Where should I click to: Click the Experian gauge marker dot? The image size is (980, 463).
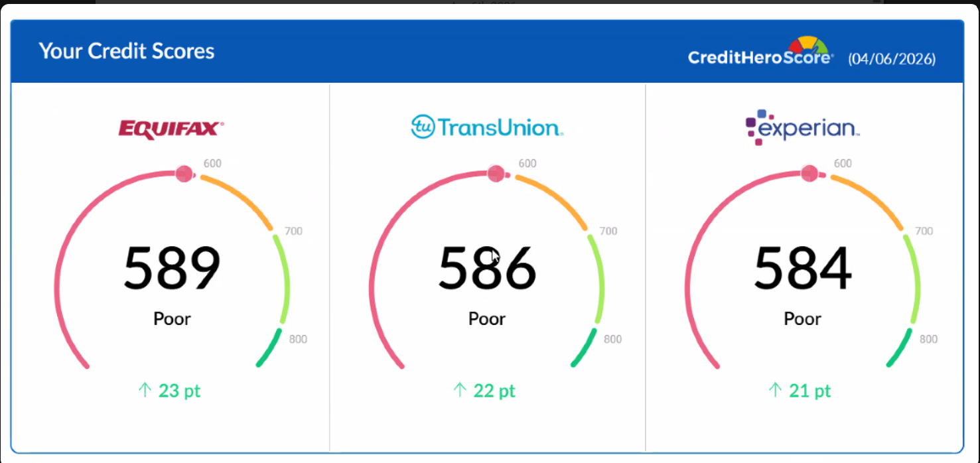click(809, 174)
